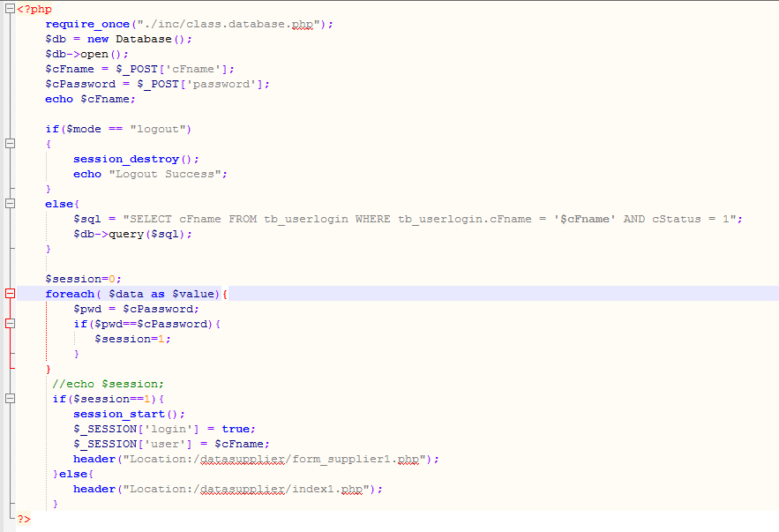Click the header line with index1.php
The height and width of the screenshot is (532, 779).
(228, 490)
